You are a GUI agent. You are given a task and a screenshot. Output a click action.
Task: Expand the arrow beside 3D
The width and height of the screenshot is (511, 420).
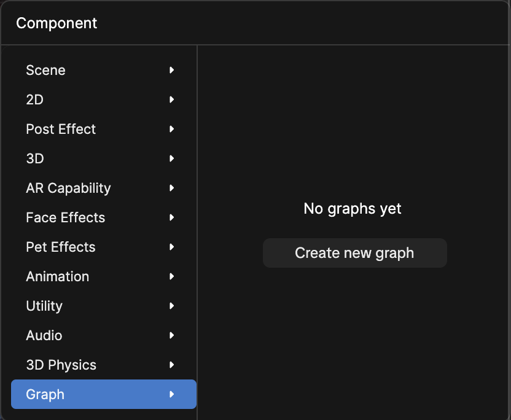pyautogui.click(x=172, y=158)
